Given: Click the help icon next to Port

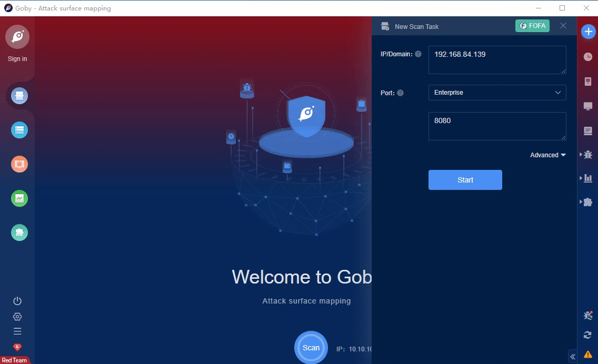Looking at the screenshot, I should [x=401, y=93].
